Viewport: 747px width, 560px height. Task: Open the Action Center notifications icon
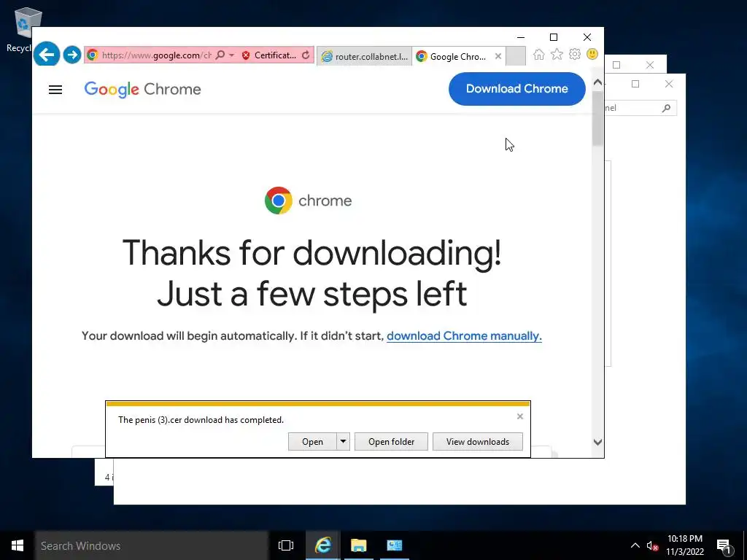[x=724, y=545]
